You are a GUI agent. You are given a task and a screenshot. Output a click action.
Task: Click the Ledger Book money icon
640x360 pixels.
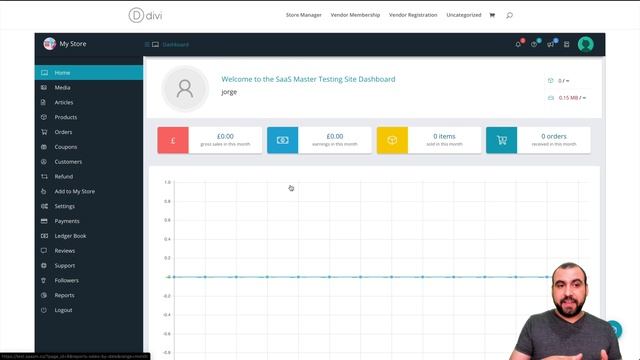44,236
